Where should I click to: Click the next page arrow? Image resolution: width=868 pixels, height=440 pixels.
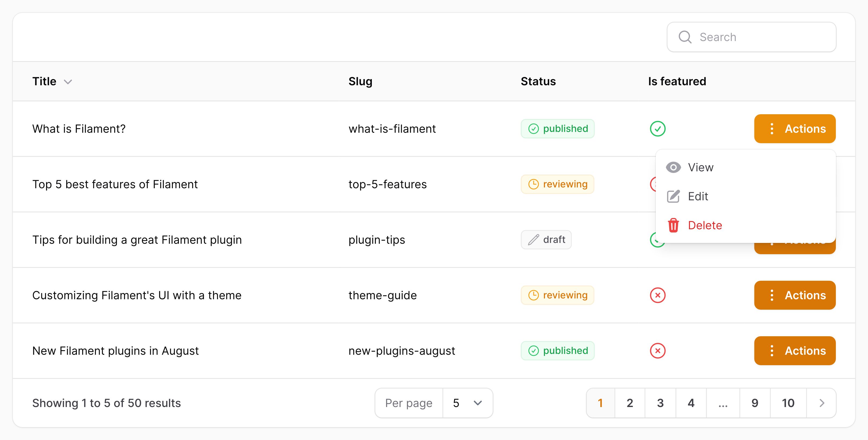pos(821,403)
